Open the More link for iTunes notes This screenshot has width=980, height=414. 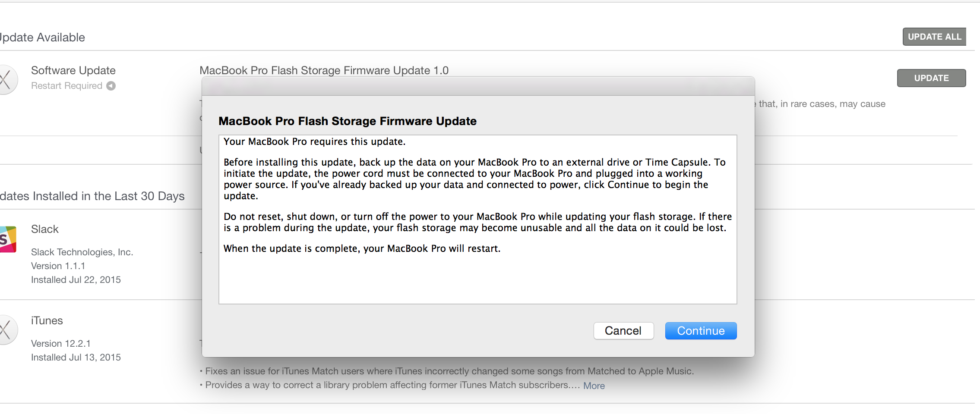(x=594, y=386)
